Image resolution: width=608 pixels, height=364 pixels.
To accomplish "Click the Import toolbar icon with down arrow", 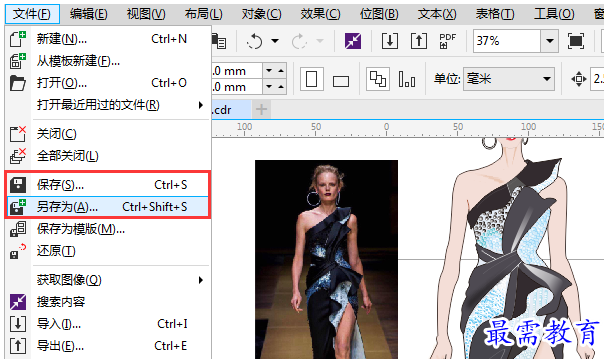I will 389,41.
